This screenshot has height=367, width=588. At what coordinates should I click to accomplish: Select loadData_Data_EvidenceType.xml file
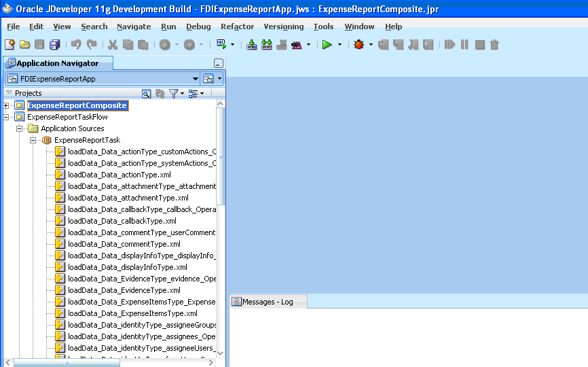pos(124,290)
